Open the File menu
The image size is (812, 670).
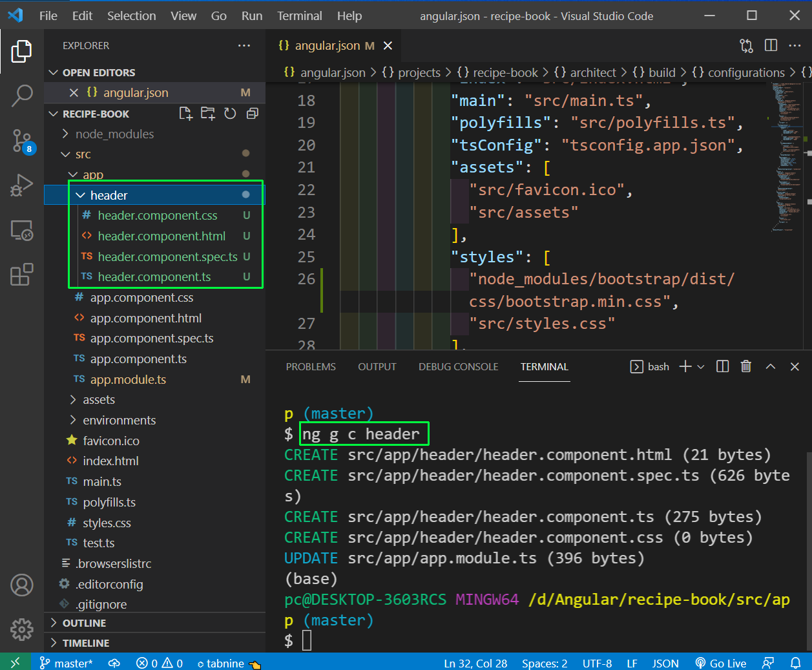[48, 16]
